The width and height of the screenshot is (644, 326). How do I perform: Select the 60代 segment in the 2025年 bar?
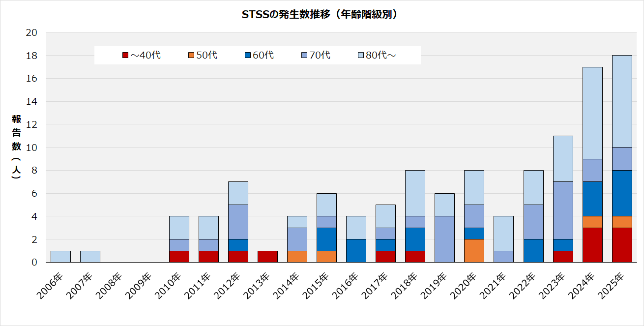622,193
